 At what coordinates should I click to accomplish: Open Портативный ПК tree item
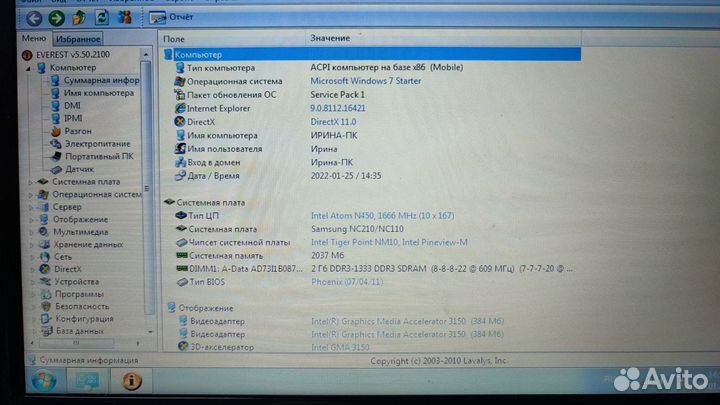click(99, 157)
